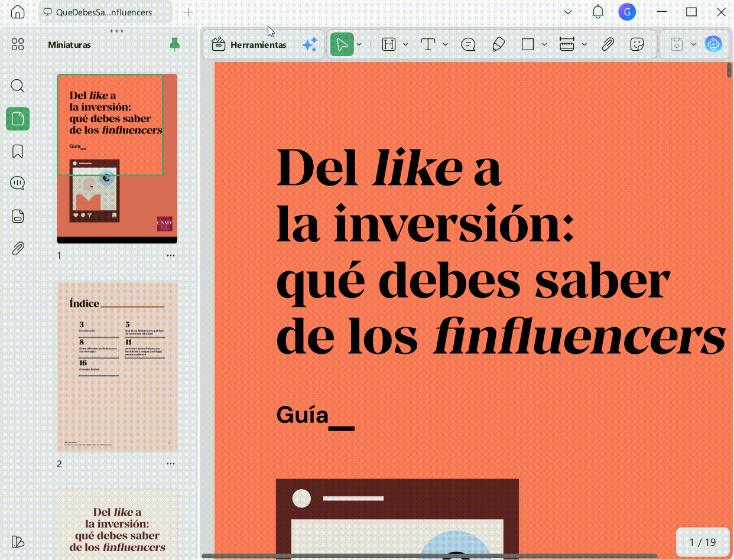Open the more options for page 1

coord(171,255)
